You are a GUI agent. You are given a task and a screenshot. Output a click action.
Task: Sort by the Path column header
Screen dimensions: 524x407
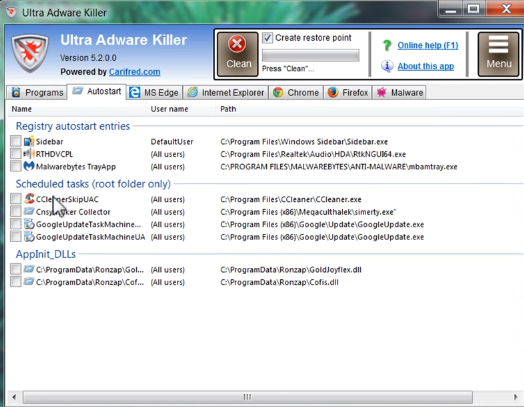pyautogui.click(x=370, y=109)
